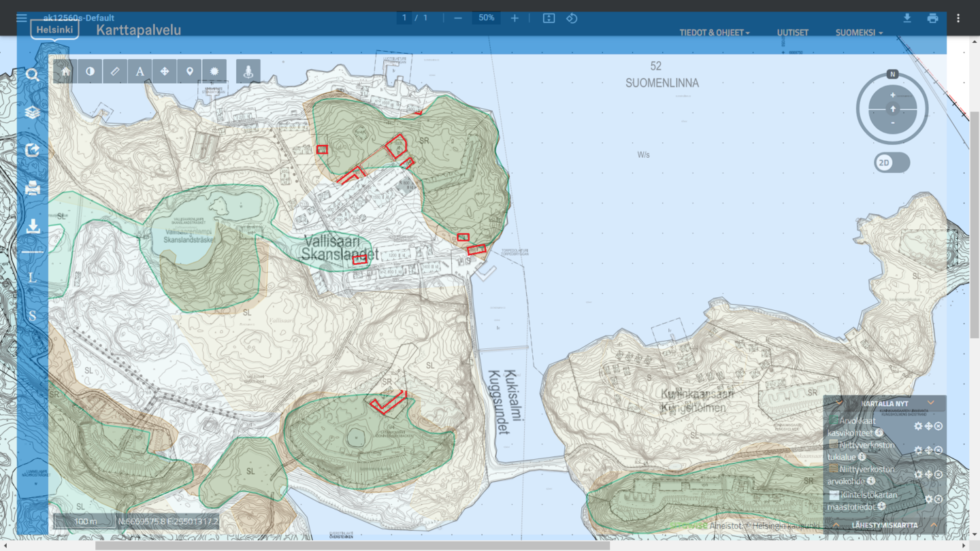Viewport: 980px width, 551px height.
Task: Click move icon for Niittyverkoston arvokohde layer
Action: coord(928,474)
